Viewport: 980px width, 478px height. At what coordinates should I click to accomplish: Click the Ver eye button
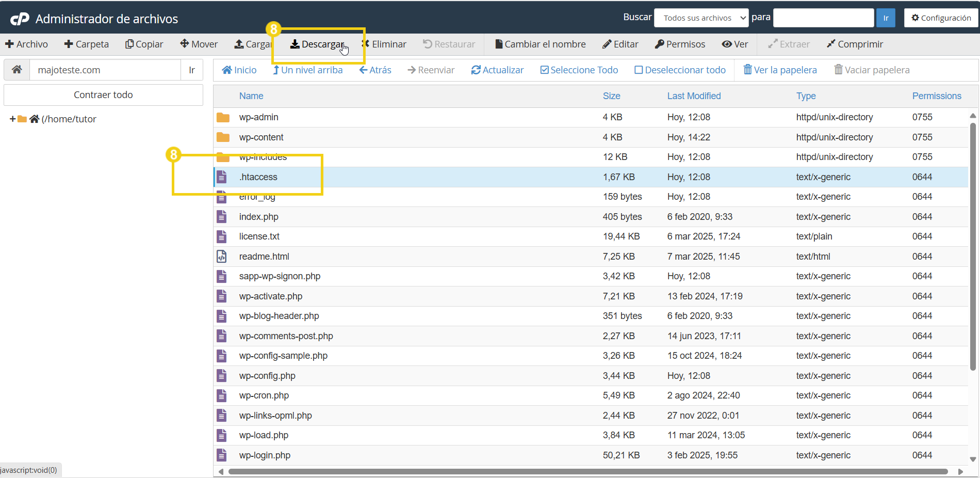point(735,44)
